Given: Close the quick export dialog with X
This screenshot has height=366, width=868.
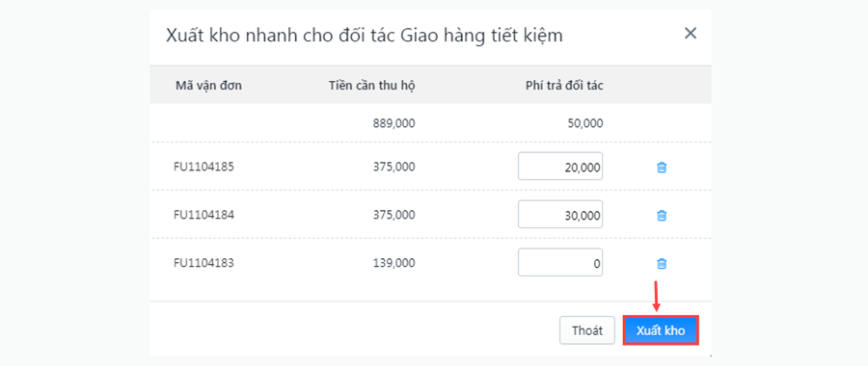Looking at the screenshot, I should click(690, 33).
